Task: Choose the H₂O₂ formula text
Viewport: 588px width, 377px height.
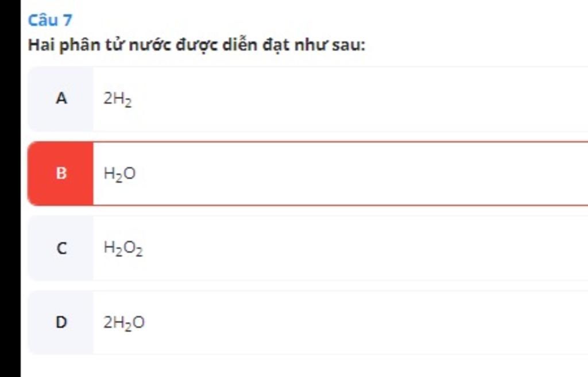Action: click(x=123, y=248)
